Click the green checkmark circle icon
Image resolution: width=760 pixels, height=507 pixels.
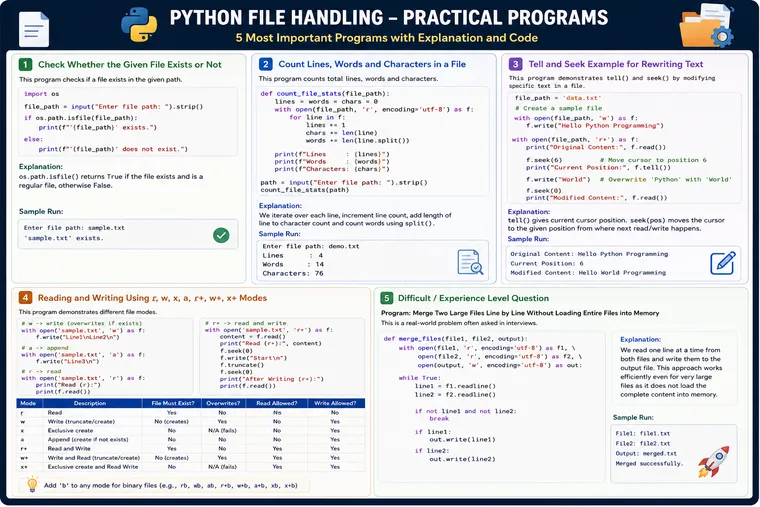(x=221, y=236)
